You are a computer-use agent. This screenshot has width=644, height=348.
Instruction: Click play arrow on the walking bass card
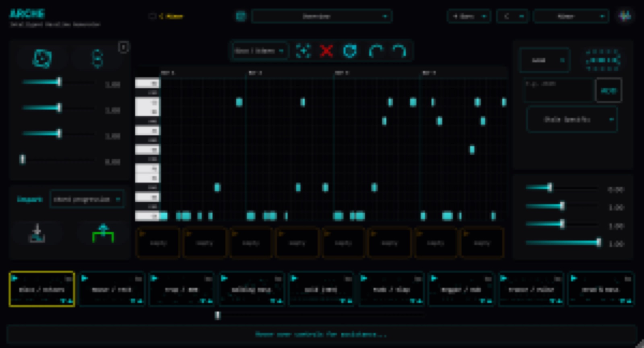click(224, 278)
